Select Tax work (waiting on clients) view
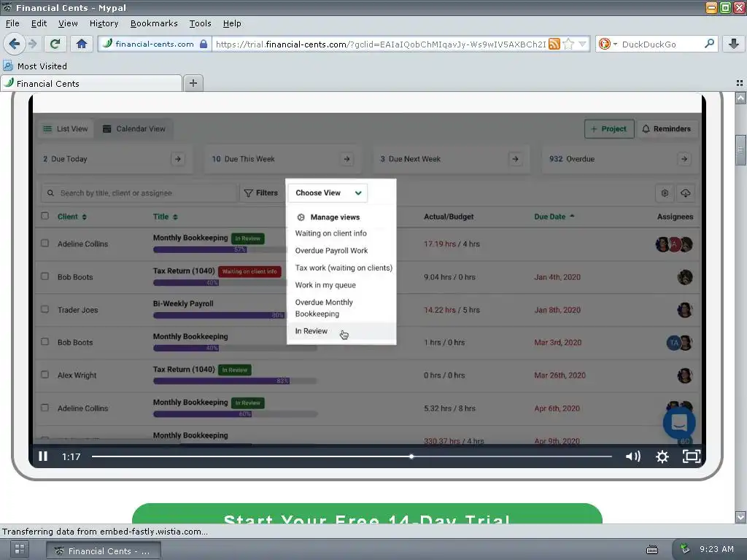The width and height of the screenshot is (747, 560). 344,268
